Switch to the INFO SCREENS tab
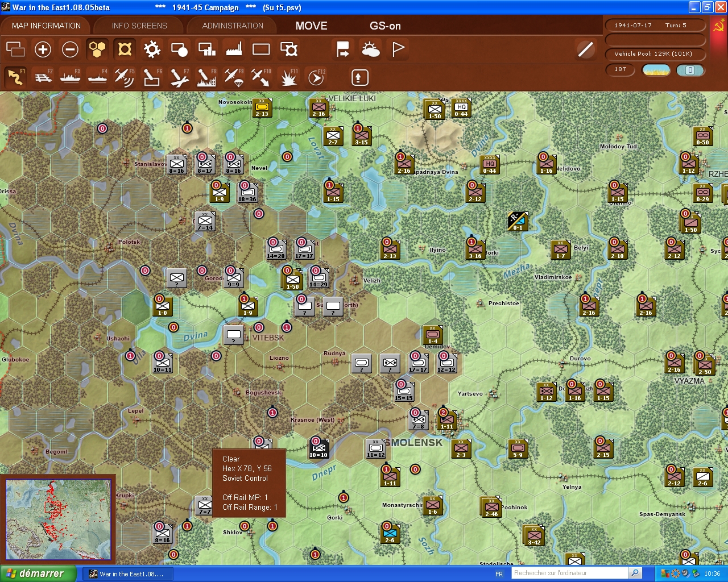The height and width of the screenshot is (582, 728). click(139, 26)
